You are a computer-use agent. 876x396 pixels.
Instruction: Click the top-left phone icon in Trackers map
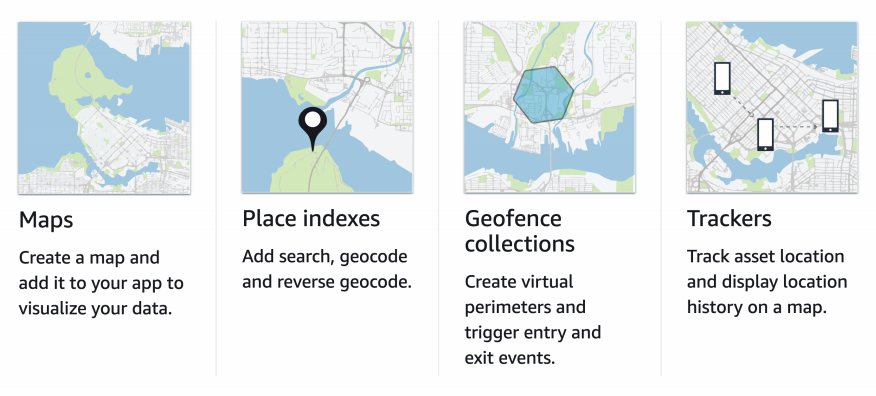point(722,78)
